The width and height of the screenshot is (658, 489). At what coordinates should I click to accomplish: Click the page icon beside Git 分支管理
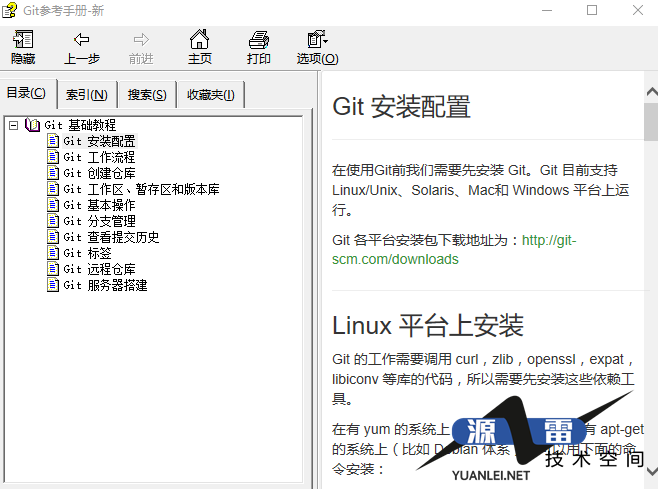(x=53, y=221)
